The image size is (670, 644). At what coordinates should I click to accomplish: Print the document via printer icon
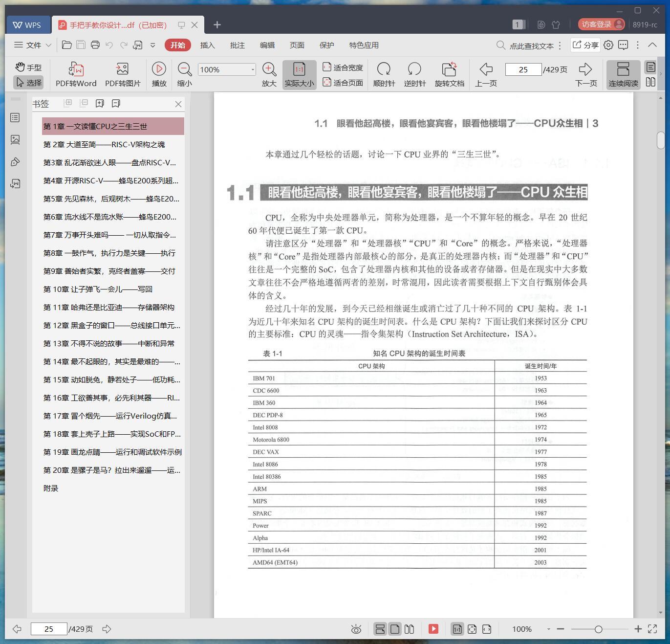[x=95, y=45]
